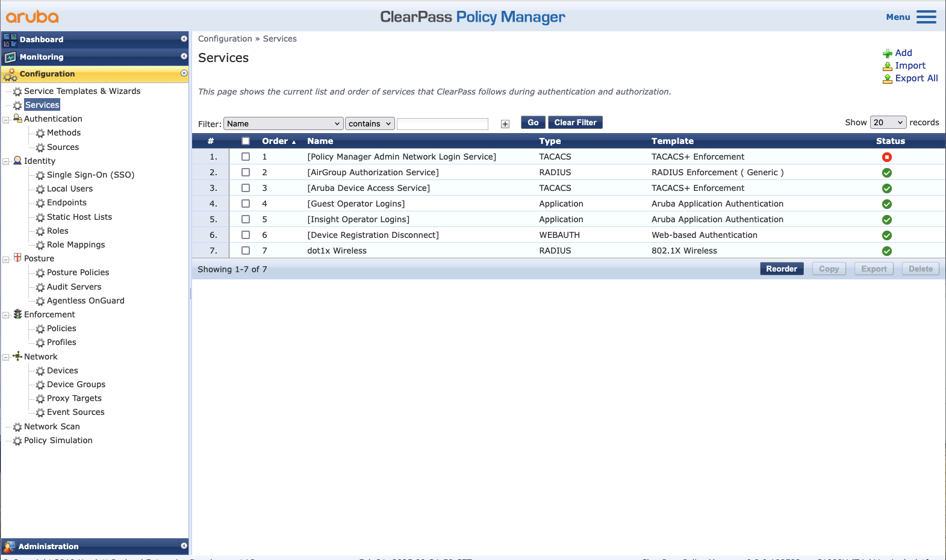Click the Dashboard panel icon
Image resolution: width=946 pixels, height=560 pixels.
click(10, 40)
